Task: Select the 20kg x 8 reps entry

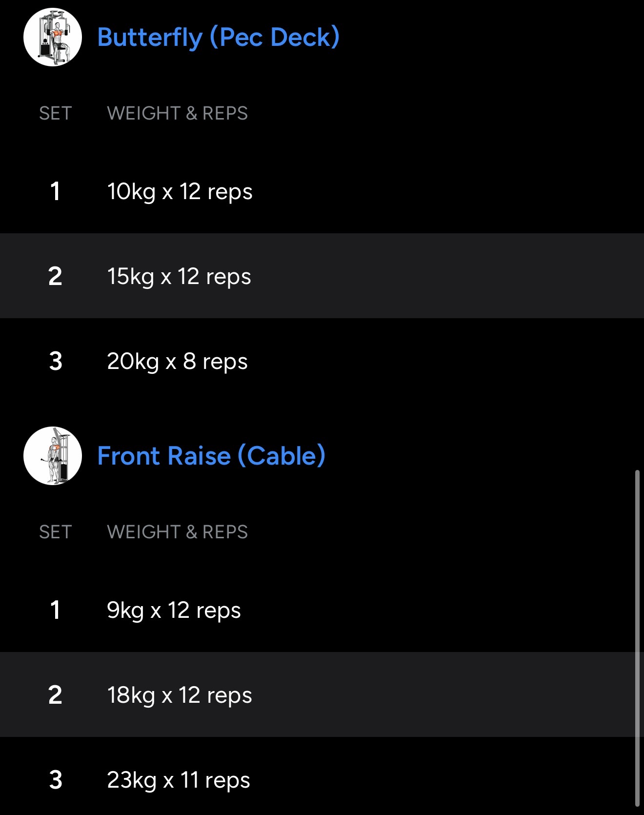Action: (177, 362)
